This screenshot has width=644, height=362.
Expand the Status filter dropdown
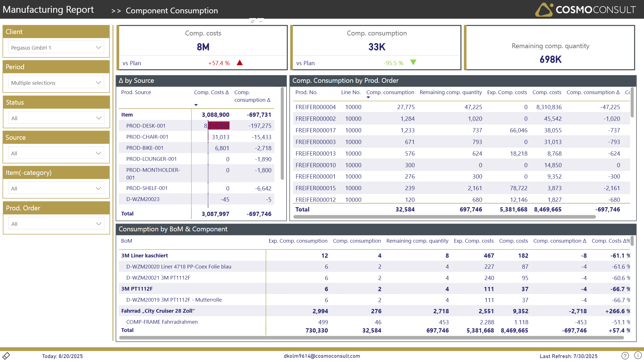pos(56,118)
